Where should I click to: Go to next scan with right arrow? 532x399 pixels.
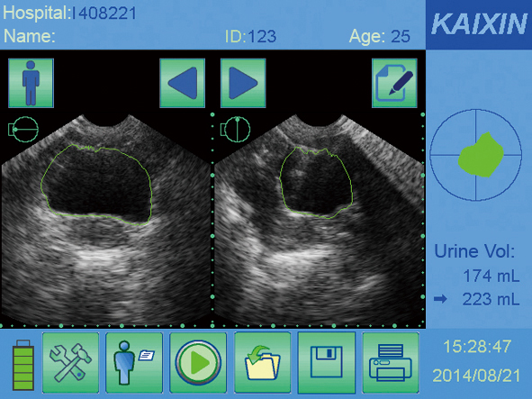[243, 83]
